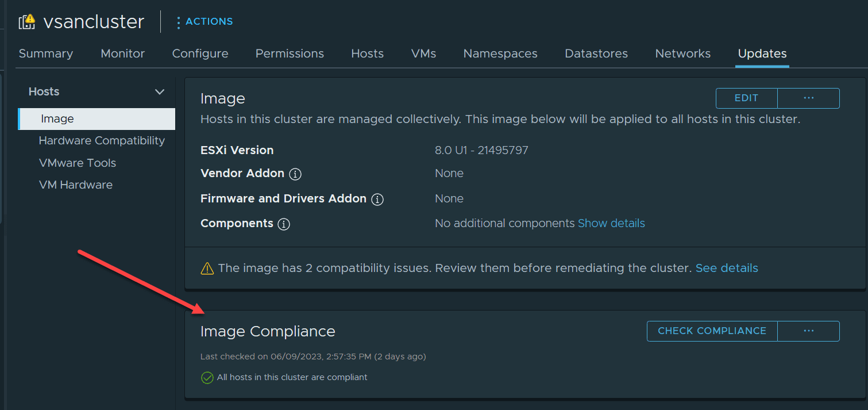
Task: Open the Configure tab
Action: click(x=200, y=53)
